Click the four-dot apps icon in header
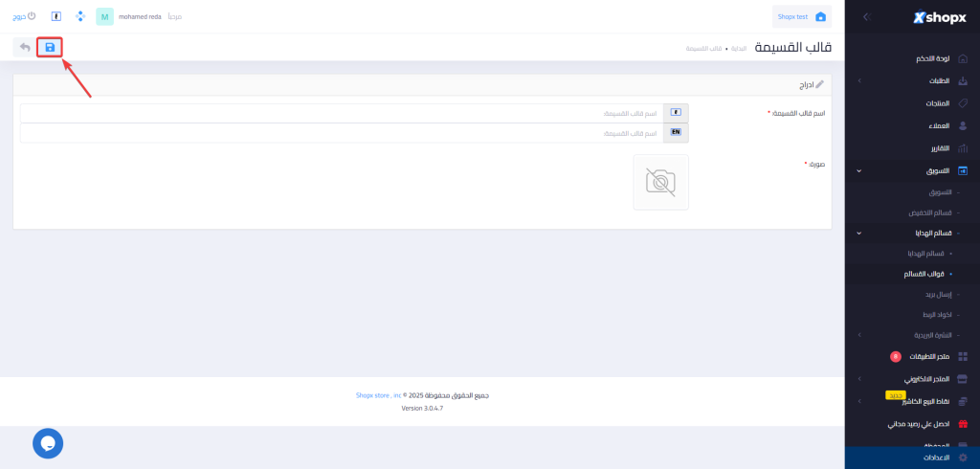Image resolution: width=980 pixels, height=469 pixels. click(80, 16)
